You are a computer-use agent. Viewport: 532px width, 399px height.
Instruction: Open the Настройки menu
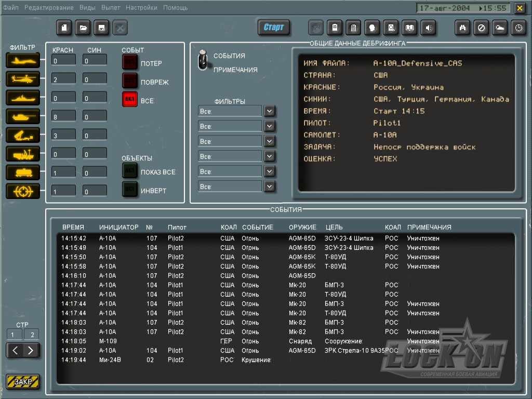(141, 8)
